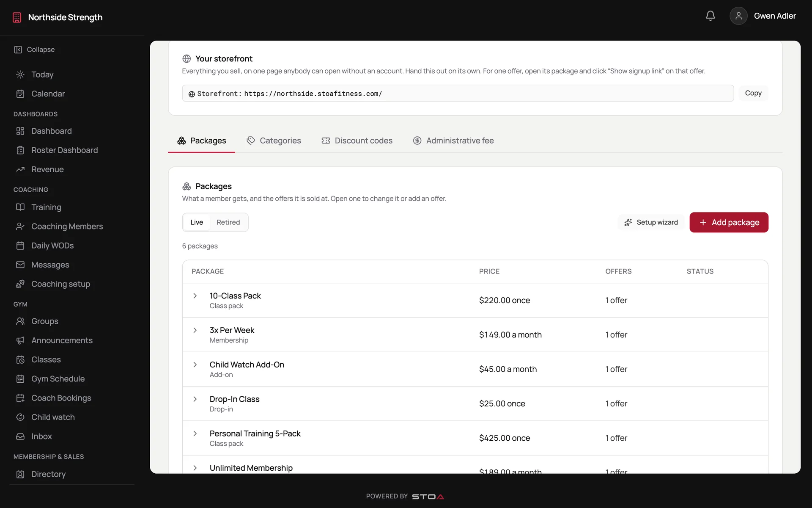Viewport: 812px width, 508px height.
Task: Expand the 10-Class Pack row
Action: (x=195, y=296)
